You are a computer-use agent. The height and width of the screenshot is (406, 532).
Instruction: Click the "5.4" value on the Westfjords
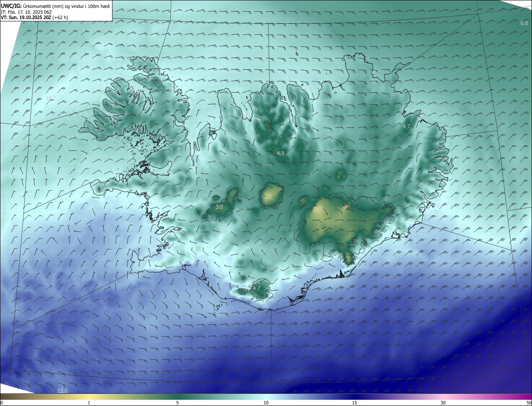[x=127, y=103]
